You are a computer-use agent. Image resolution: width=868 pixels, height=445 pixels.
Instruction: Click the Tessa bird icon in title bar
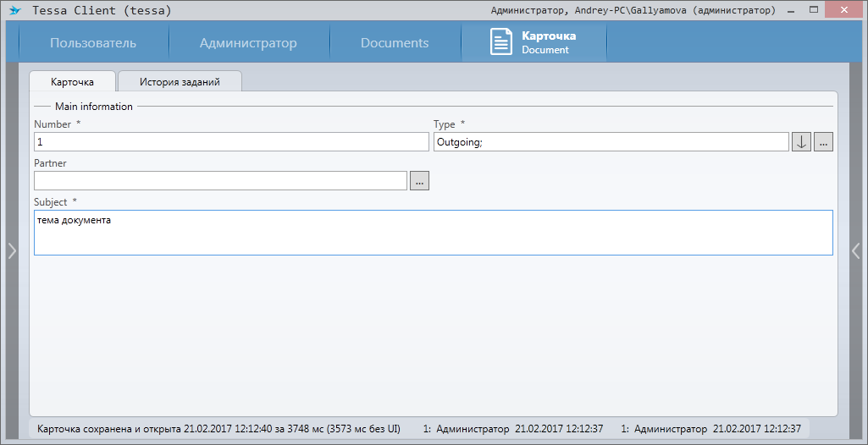[x=15, y=11]
